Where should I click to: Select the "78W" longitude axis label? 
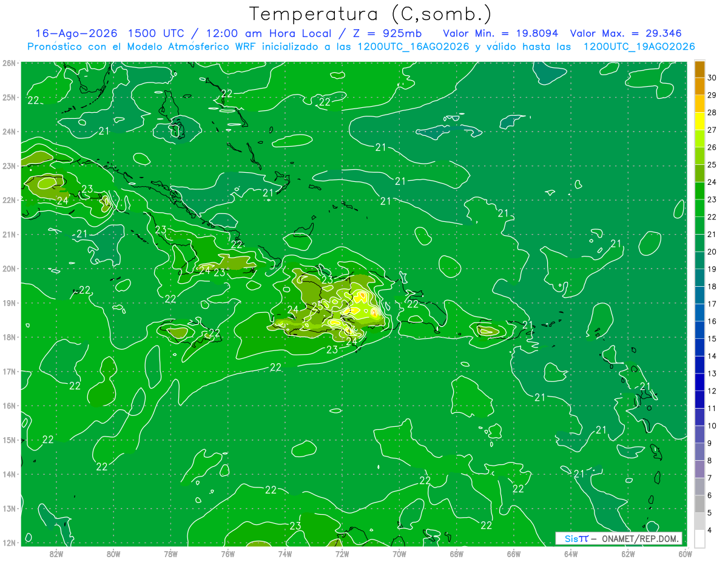coord(170,553)
